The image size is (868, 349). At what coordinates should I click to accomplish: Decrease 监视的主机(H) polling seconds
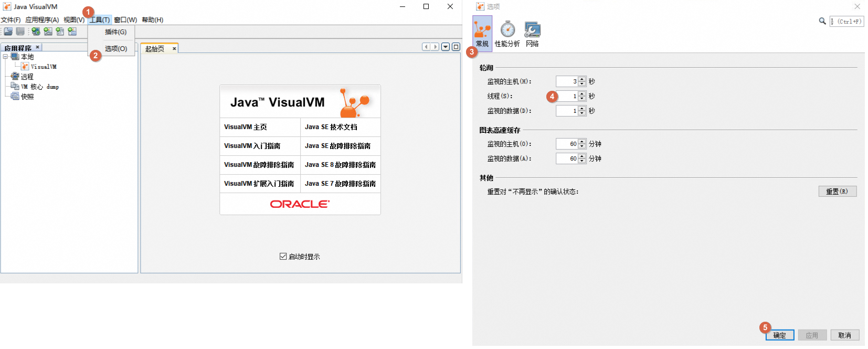[x=582, y=84]
